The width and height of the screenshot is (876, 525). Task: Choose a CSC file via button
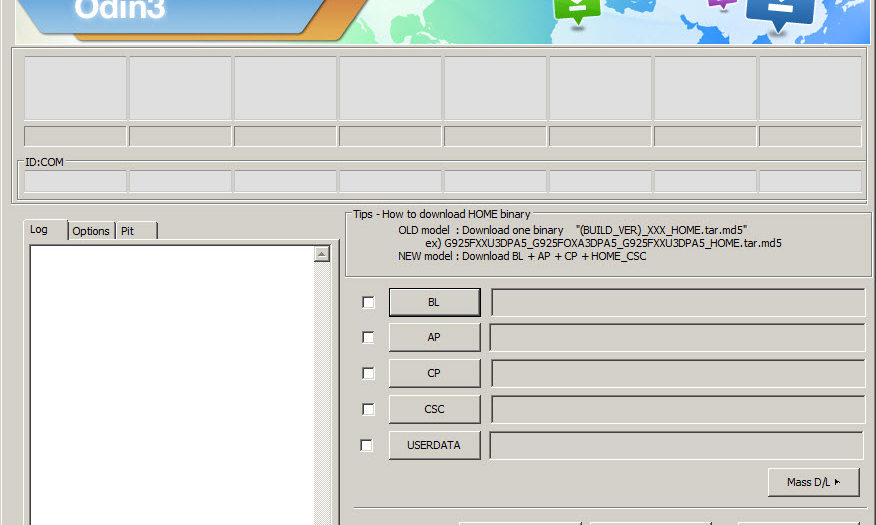(435, 409)
